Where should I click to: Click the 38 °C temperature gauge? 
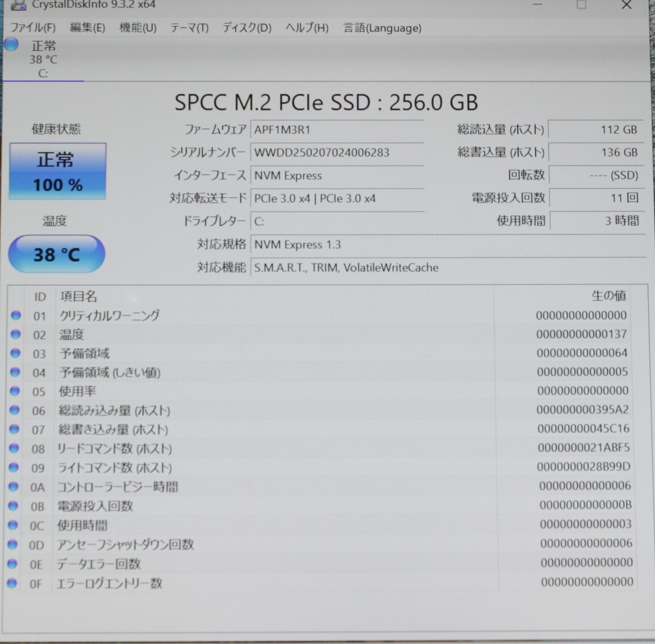tap(56, 254)
